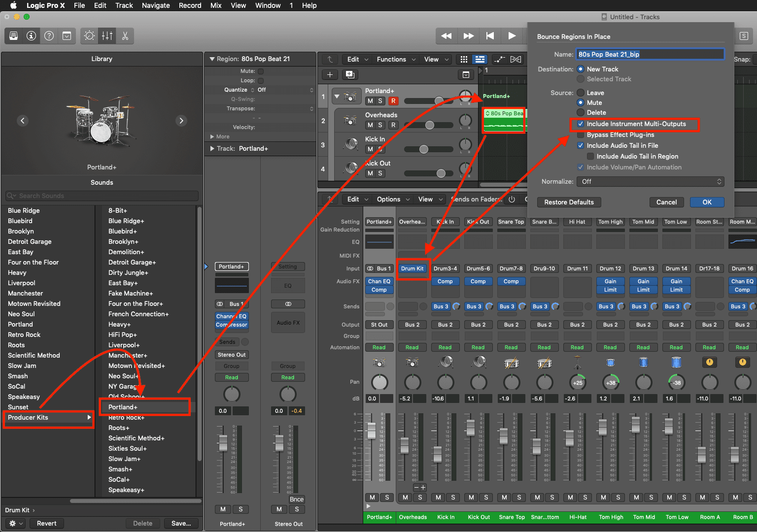Open the Library panel icon
This screenshot has height=532, width=757.
14,36
